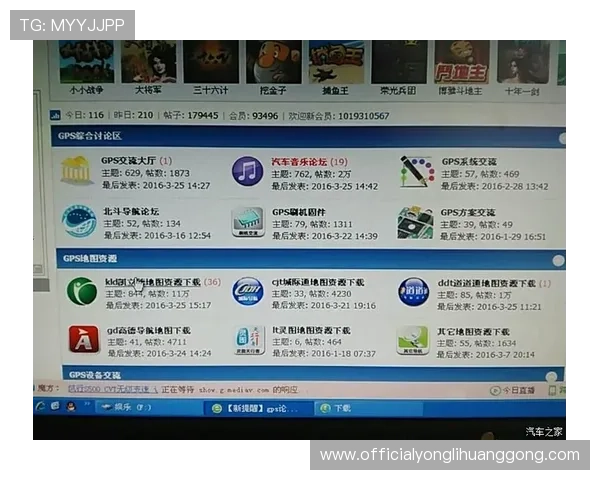Click the 汽车音乐论坛 music note icon
The image size is (600, 480).
[248, 171]
